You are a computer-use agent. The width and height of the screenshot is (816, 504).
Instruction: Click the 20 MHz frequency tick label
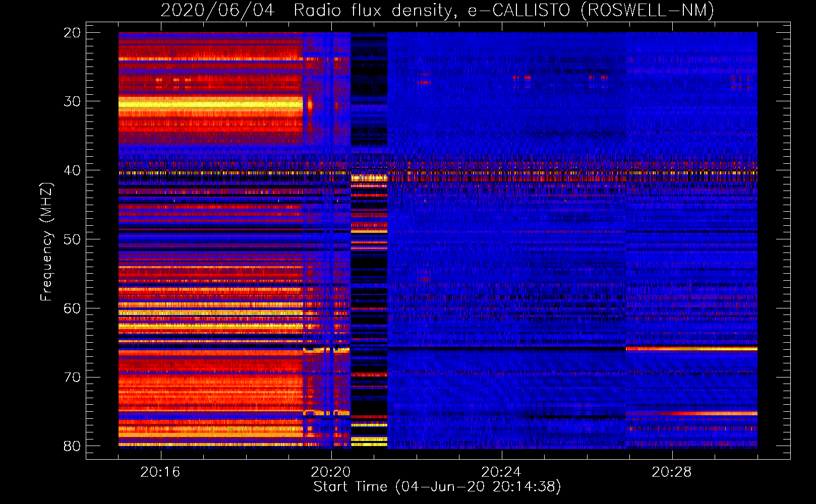72,33
